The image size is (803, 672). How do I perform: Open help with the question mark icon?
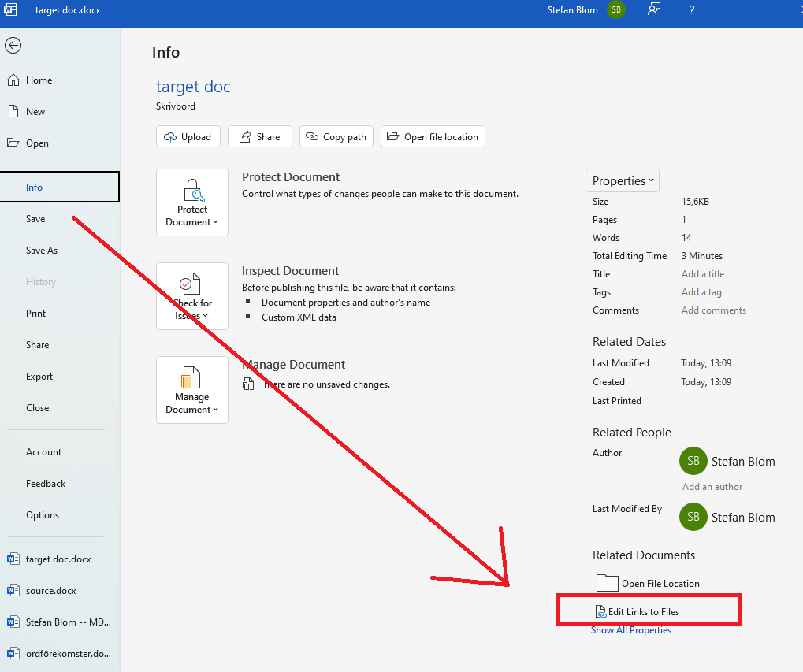[691, 9]
